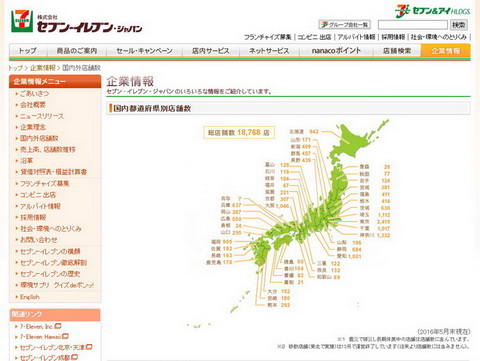Click external-link icon beside セブン-イレブン北京・天津
480x361 pixels.
[x=89, y=347]
